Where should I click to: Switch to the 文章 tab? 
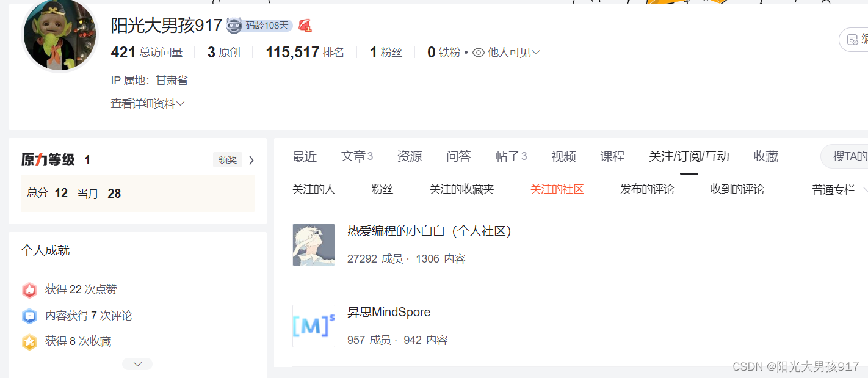click(x=357, y=156)
